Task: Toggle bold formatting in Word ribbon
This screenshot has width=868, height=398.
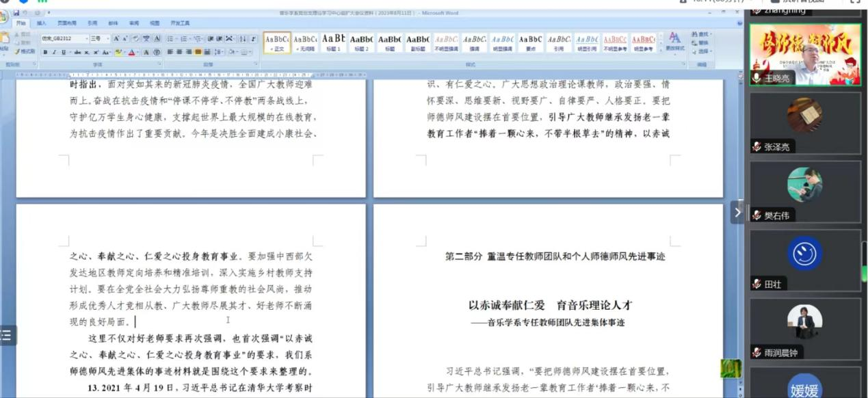Action: pos(45,52)
